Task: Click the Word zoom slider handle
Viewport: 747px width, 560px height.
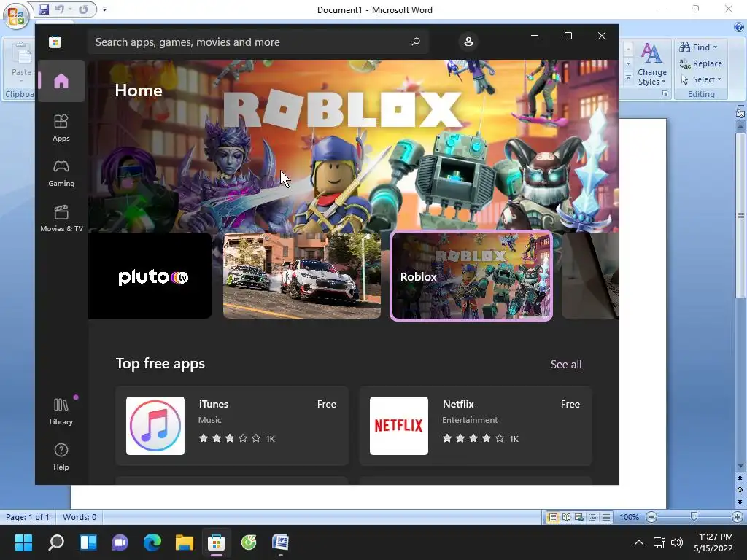Action: pos(694,517)
